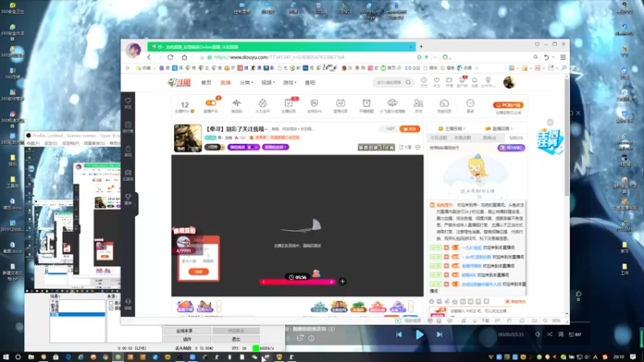
Task: Click the flame icon in streamer toolbar
Action: point(262,103)
